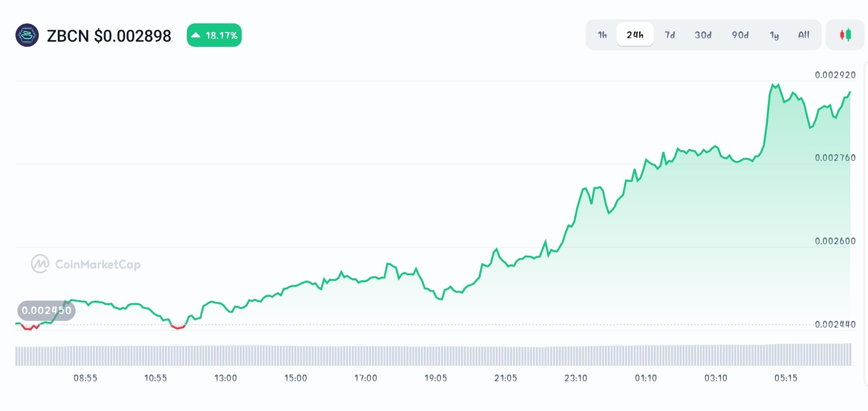Click the 0.002450 price label bubble

tap(46, 311)
